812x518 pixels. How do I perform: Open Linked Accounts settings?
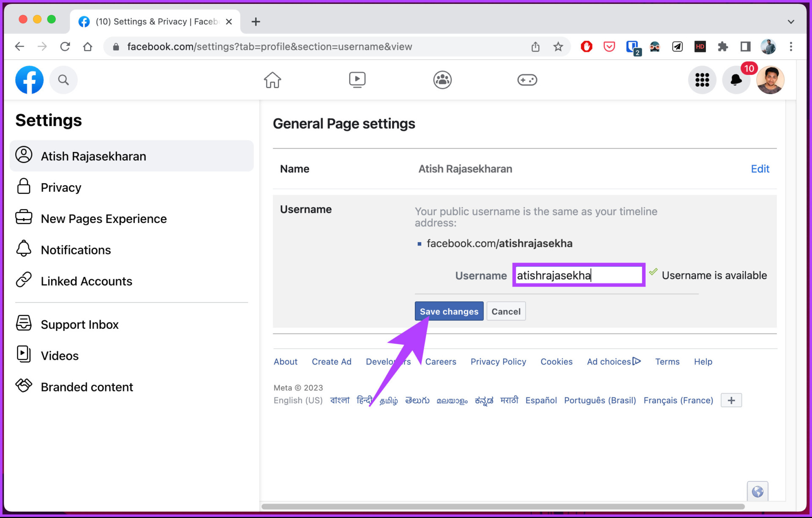132,281
